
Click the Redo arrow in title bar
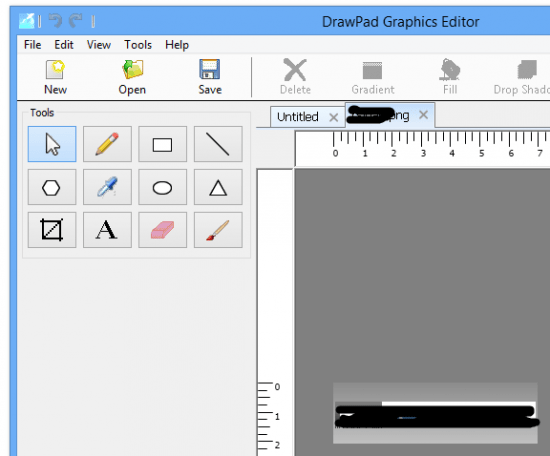point(75,21)
